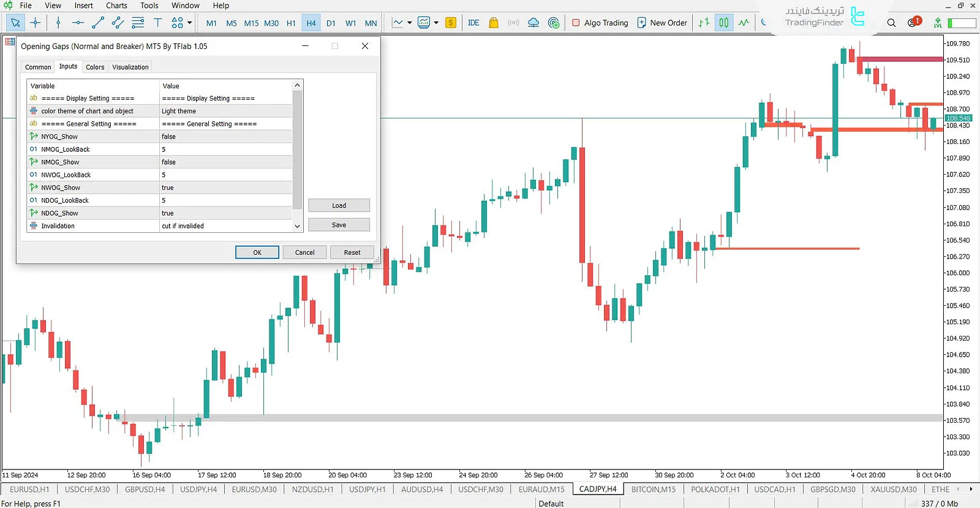
Task: Select the horizontal line drawing tool
Action: click(78, 23)
